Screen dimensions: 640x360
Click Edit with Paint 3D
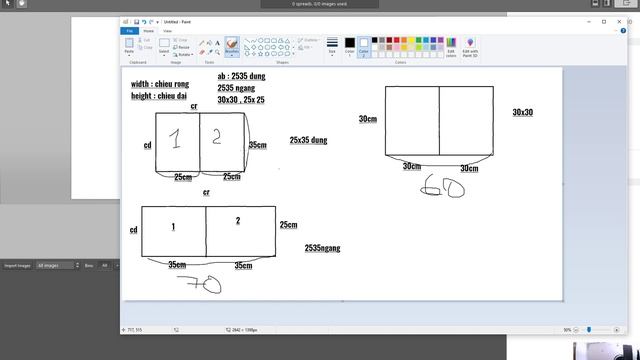coord(470,47)
